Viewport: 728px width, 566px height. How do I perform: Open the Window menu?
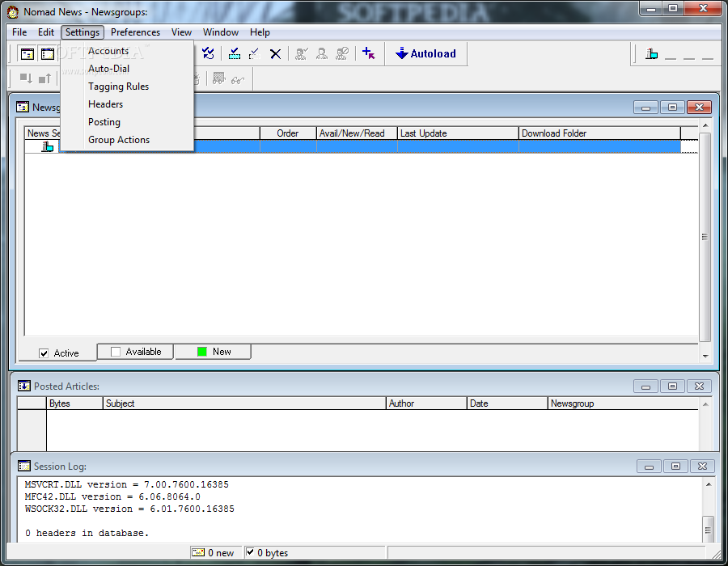point(221,32)
